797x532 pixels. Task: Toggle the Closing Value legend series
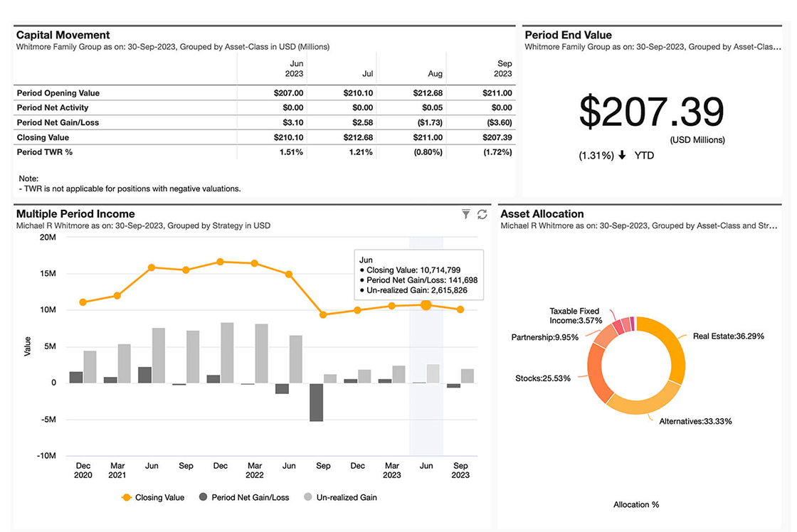pyautogui.click(x=152, y=497)
